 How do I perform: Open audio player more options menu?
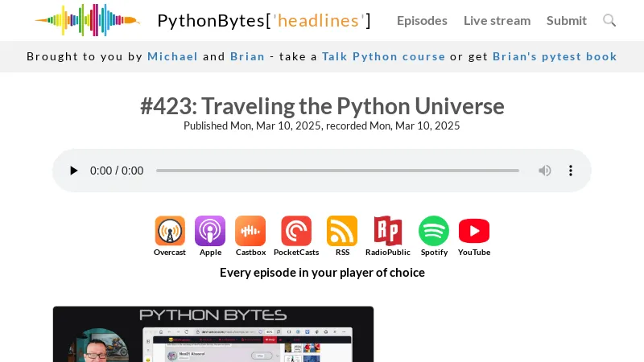tap(571, 171)
